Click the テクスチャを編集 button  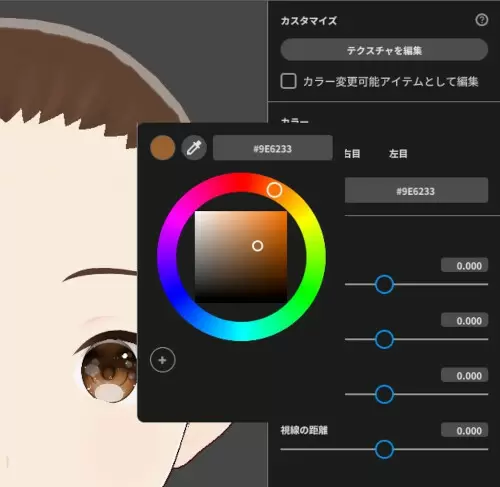click(x=384, y=50)
